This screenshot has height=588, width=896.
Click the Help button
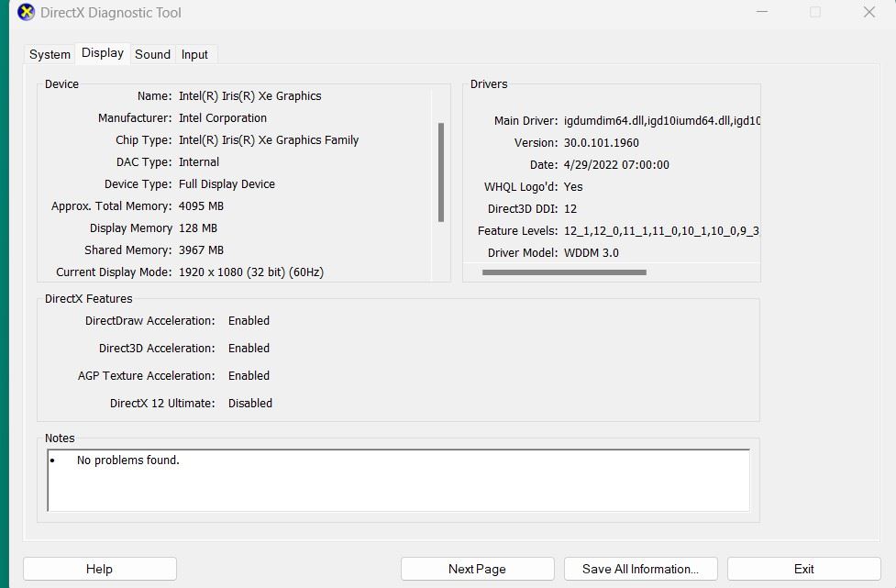[x=99, y=568]
